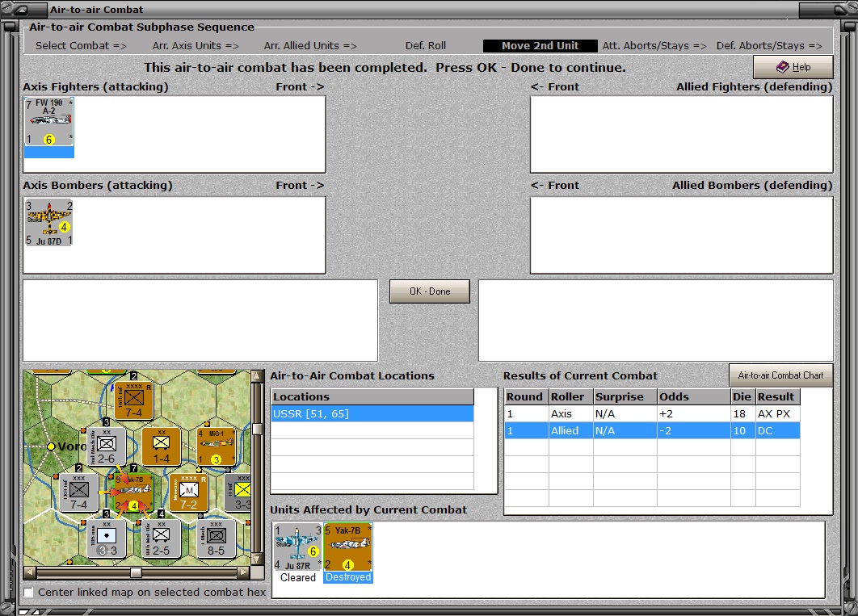Screen dimensions: 858x616
Task: Select the gray 7-4 XXX infantry counter
Action: pyautogui.click(x=79, y=492)
